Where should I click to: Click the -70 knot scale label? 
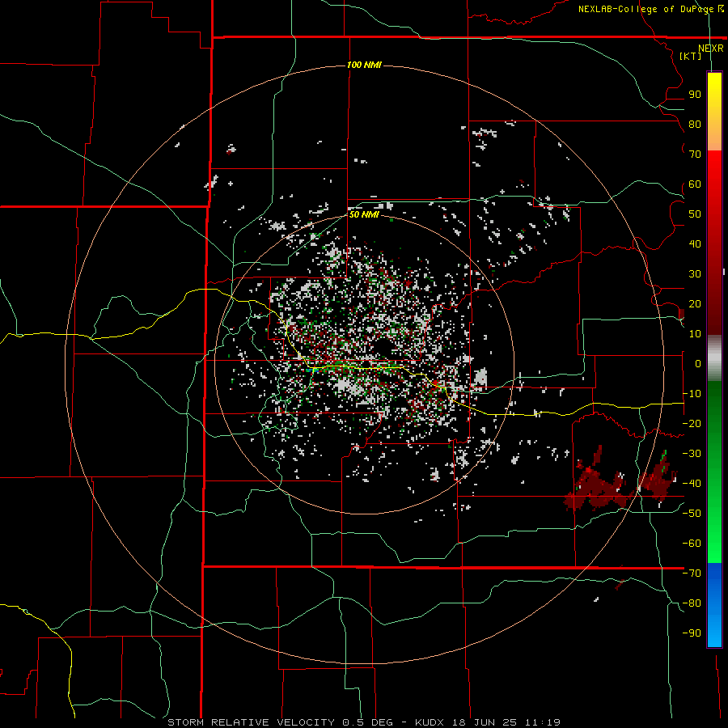click(x=692, y=573)
